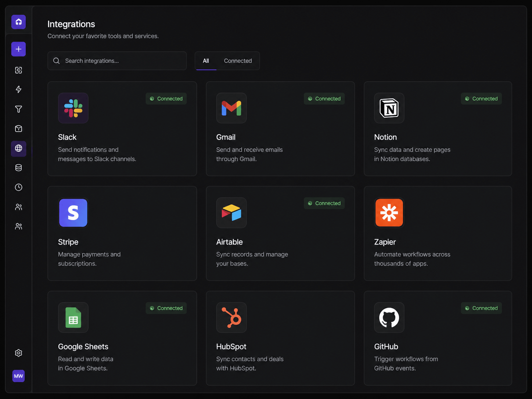Click Google Sheets' Connected status badge
The height and width of the screenshot is (399, 532).
[166, 308]
